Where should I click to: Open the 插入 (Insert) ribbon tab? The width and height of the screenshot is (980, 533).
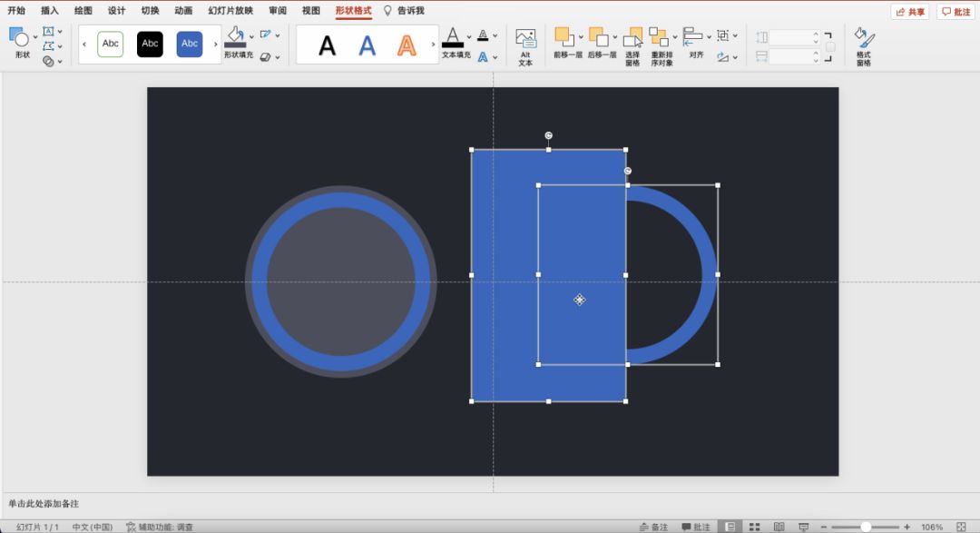pos(50,11)
